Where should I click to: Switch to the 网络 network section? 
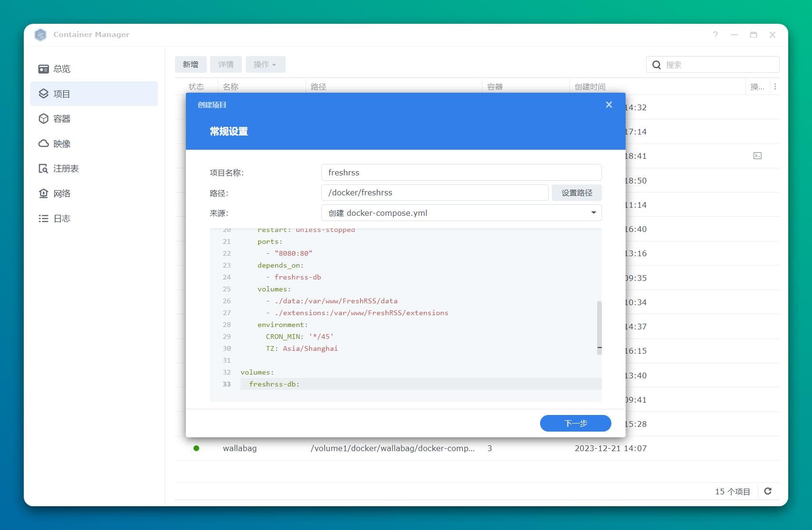(94, 193)
